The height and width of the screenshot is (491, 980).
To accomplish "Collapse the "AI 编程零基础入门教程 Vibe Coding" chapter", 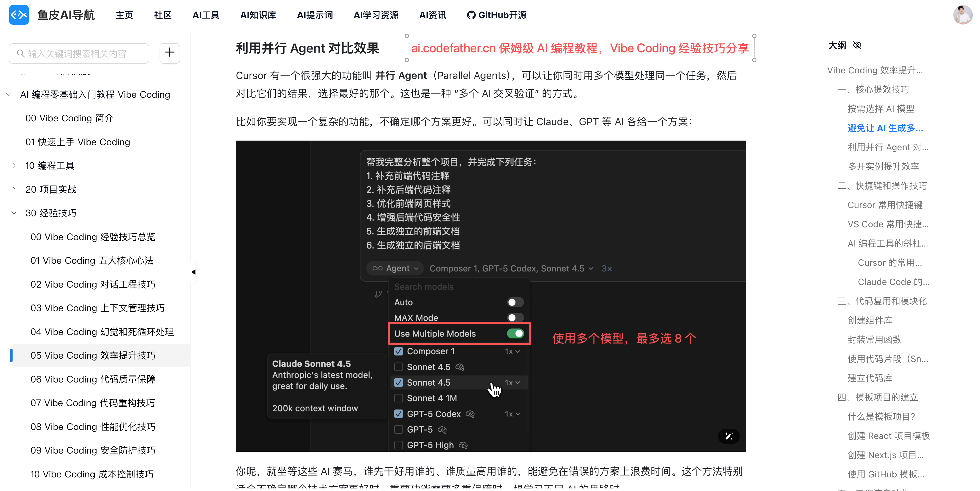I will click(x=9, y=94).
